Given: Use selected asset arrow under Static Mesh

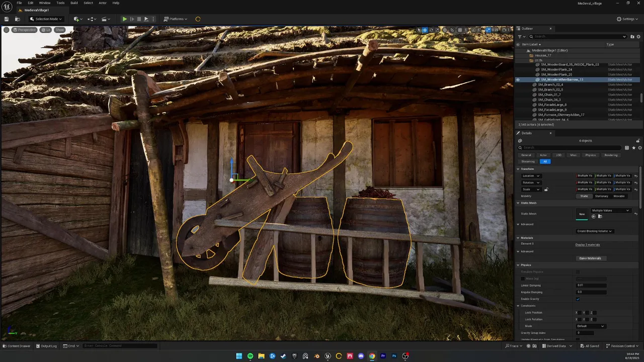Looking at the screenshot, I should pos(593,216).
